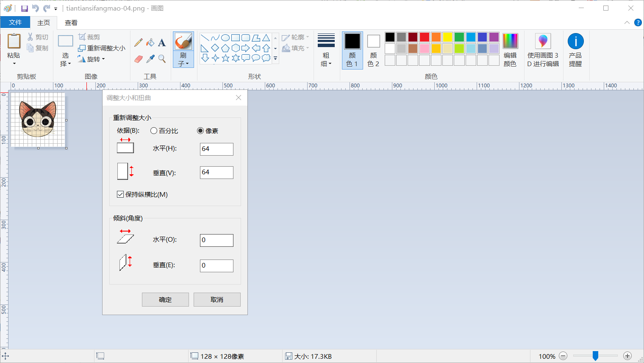Click the 取消 button to cancel
Screen dimensions: 644x363
pos(217,299)
